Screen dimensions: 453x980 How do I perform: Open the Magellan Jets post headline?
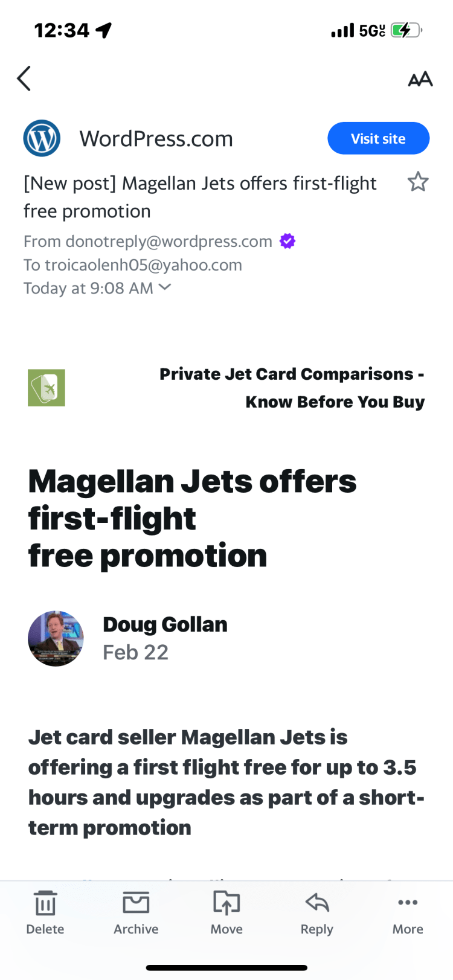[192, 518]
